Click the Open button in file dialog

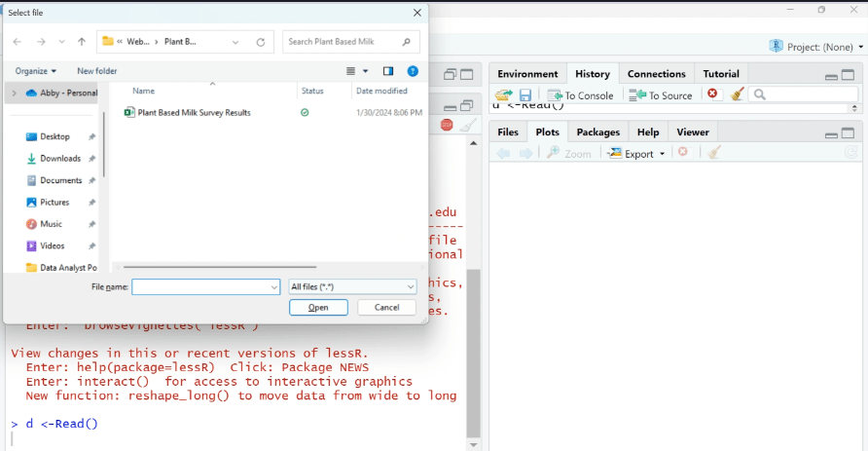318,308
